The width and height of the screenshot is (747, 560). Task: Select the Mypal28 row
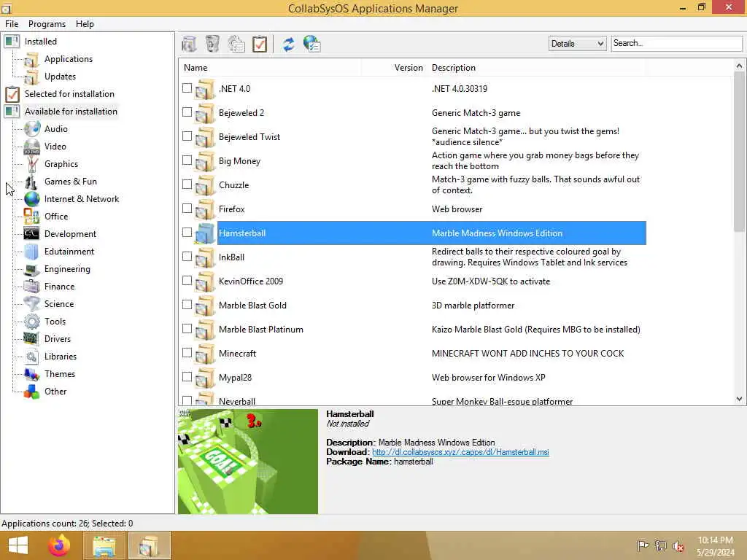click(x=413, y=378)
